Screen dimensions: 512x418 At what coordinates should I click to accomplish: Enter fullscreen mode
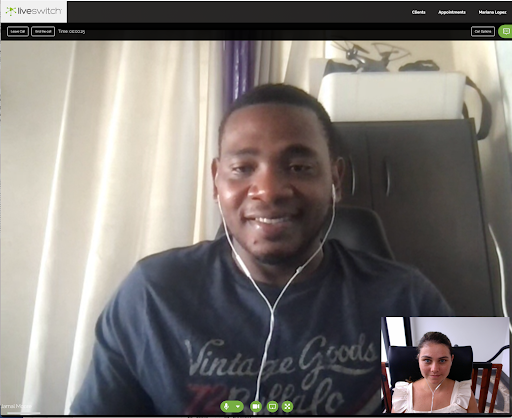(287, 406)
